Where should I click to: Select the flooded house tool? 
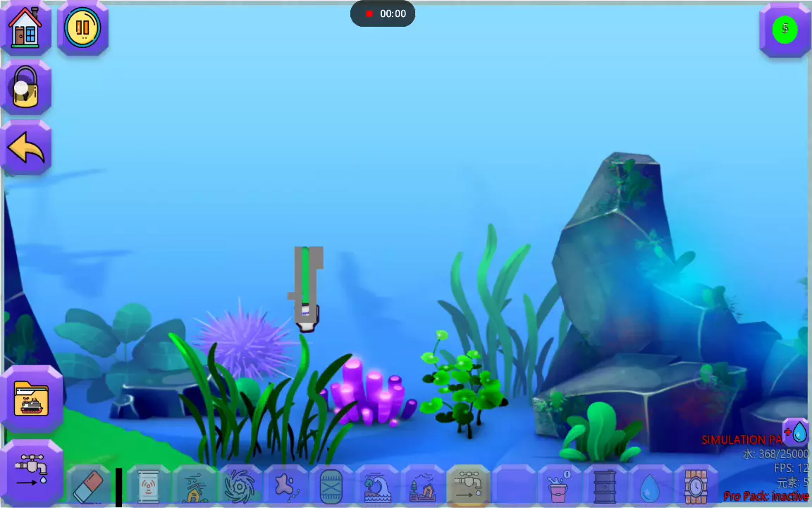pos(423,486)
